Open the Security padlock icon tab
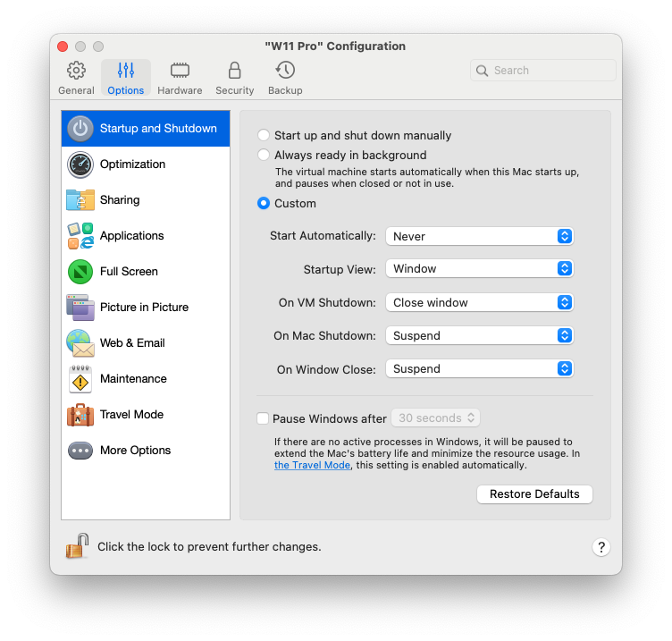 coord(234,71)
